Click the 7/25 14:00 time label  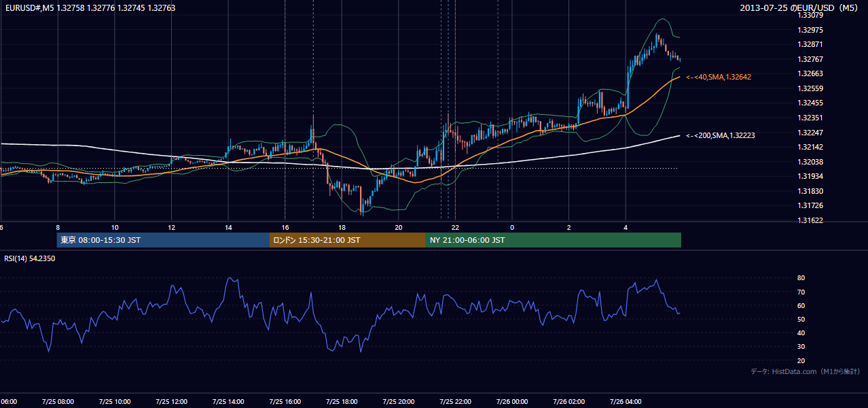point(228,402)
